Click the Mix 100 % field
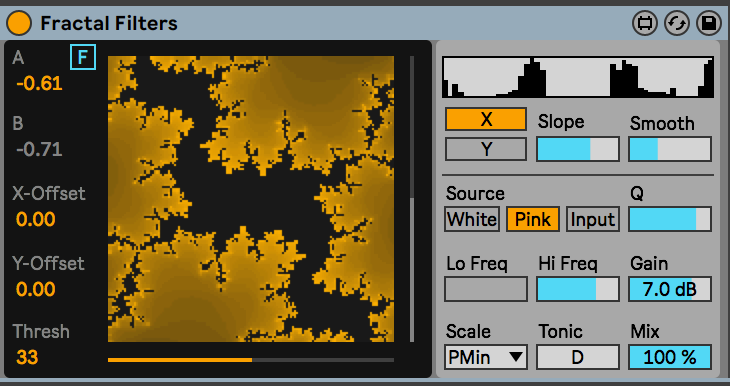 click(670, 357)
